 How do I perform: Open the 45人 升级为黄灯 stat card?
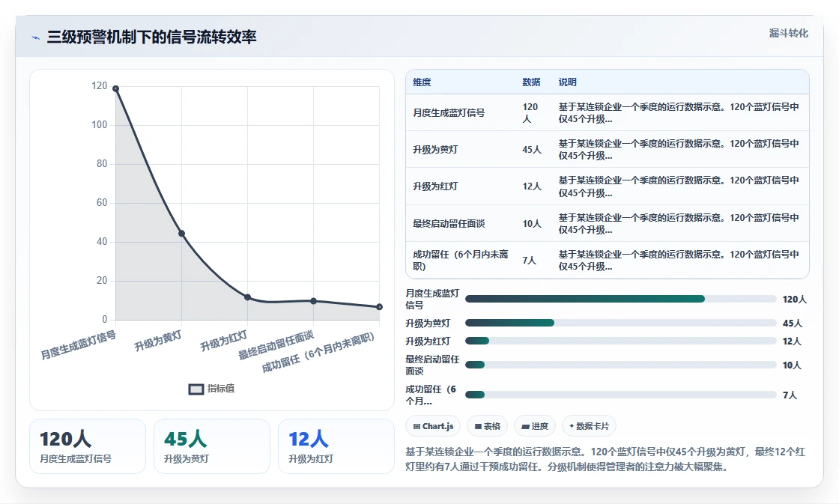pyautogui.click(x=212, y=446)
